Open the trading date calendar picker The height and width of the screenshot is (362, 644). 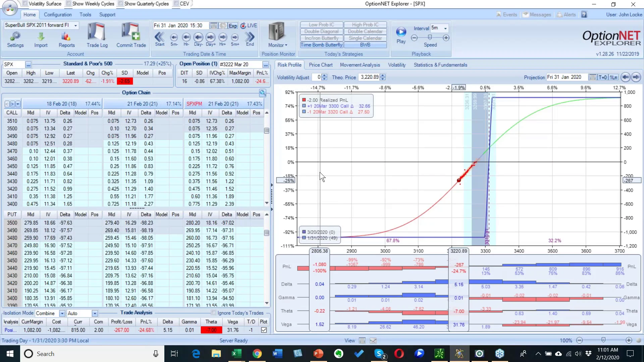[213, 26]
